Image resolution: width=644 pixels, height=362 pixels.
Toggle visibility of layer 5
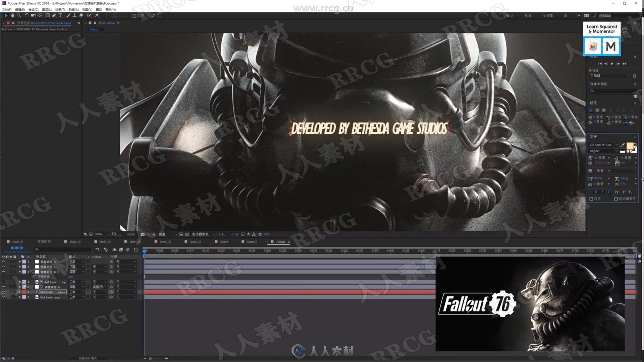(4, 287)
